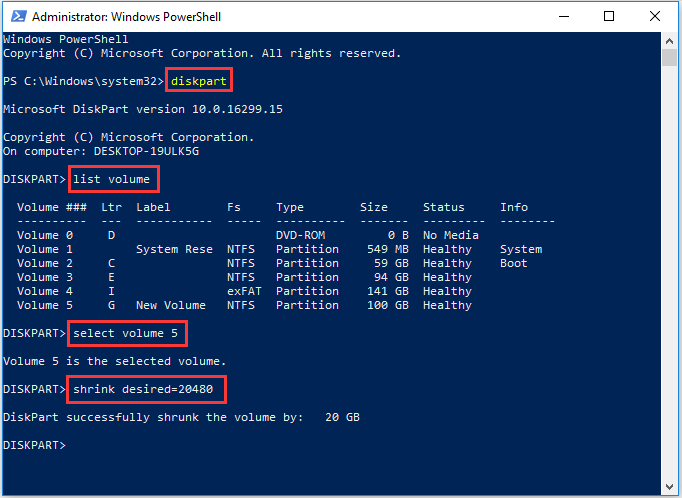The image size is (682, 498).
Task: Click the 'Volume 5' row label
Action: click(45, 305)
